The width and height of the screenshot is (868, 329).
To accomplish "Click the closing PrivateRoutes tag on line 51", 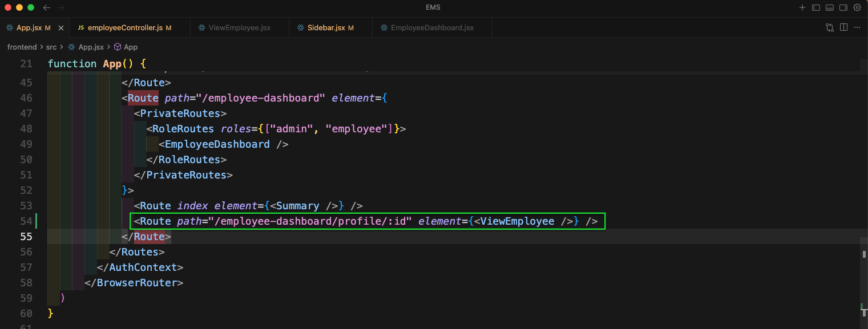I will (x=183, y=175).
